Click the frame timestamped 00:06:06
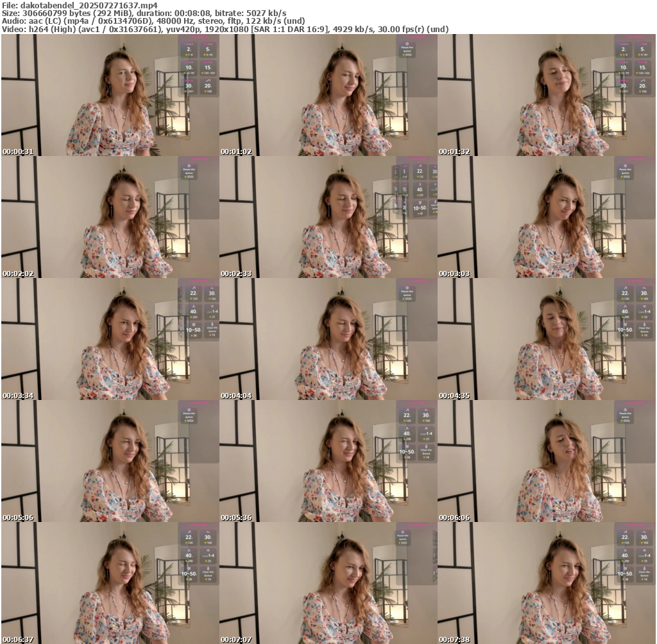 547,461
